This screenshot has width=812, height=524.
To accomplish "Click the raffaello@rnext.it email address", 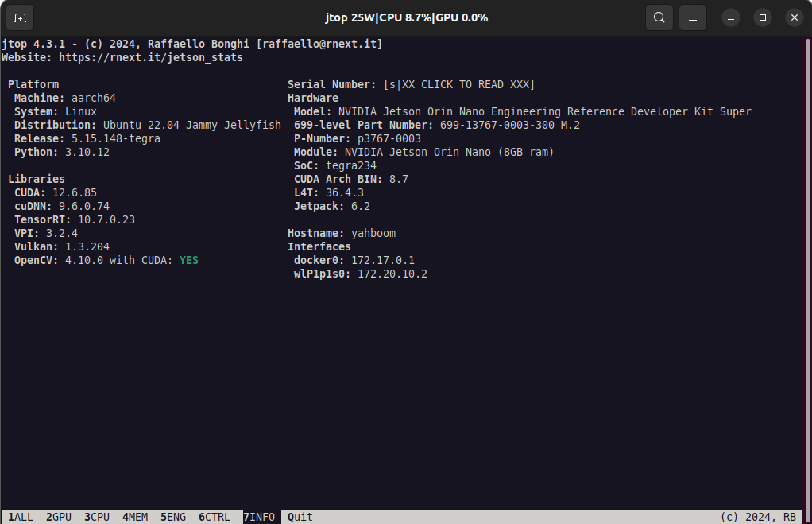I will pos(319,44).
